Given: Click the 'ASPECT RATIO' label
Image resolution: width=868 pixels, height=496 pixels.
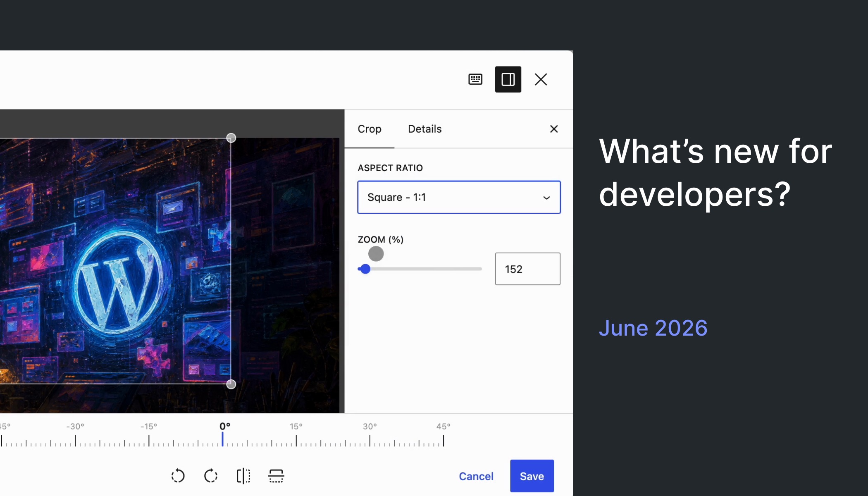Looking at the screenshot, I should [390, 168].
